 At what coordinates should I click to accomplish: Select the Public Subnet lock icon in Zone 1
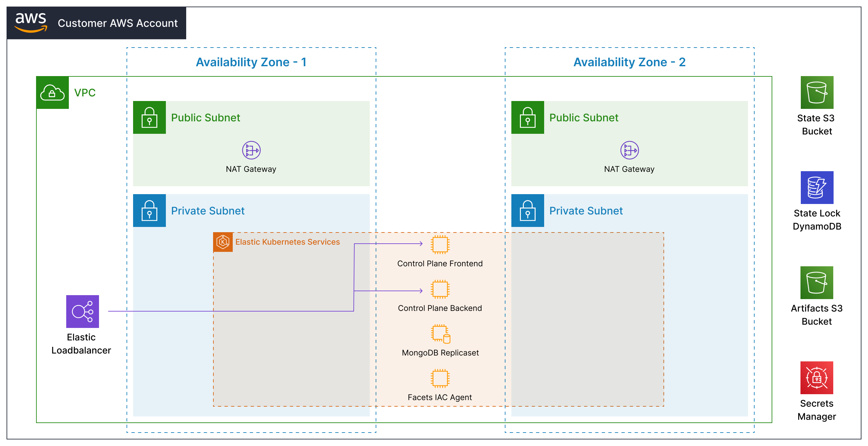click(x=149, y=117)
